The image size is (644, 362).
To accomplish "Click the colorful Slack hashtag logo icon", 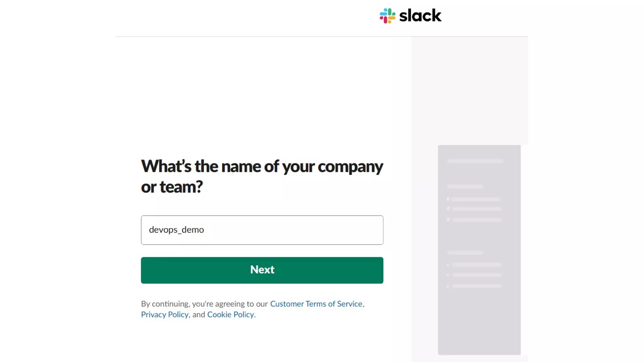I will (387, 16).
